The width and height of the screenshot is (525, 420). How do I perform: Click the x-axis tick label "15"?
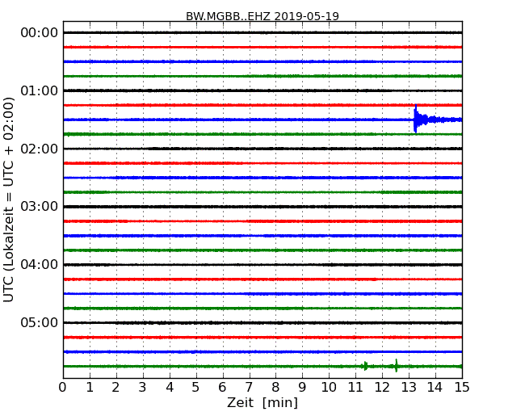(462, 388)
